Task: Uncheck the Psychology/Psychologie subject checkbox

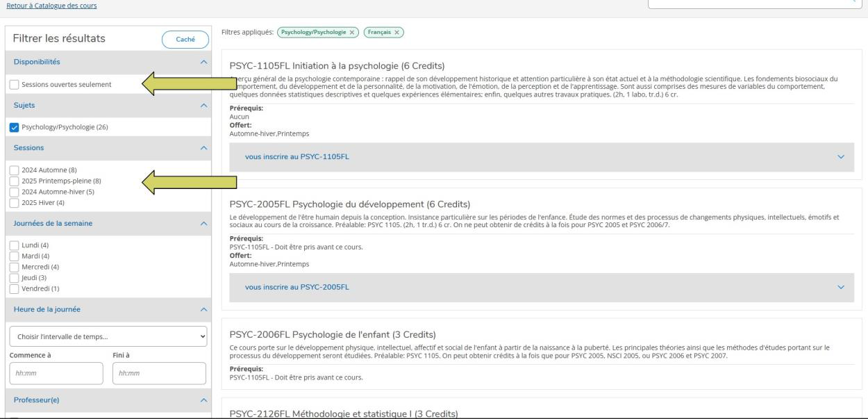Action: (15, 127)
